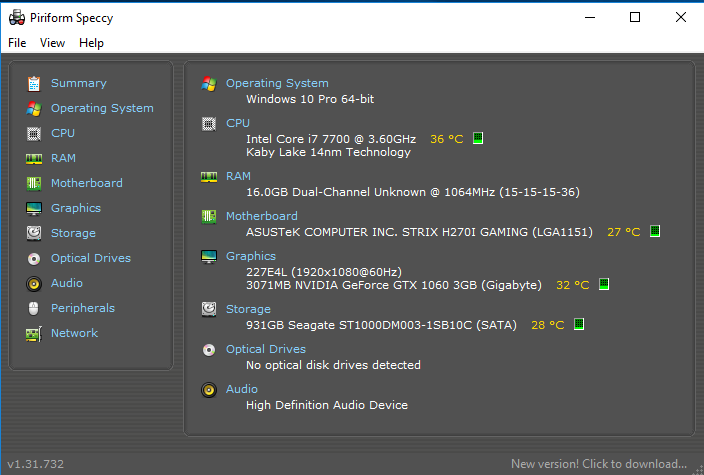Click the green temperature icon beside 27 °C
The height and width of the screenshot is (475, 704).
[x=655, y=231]
